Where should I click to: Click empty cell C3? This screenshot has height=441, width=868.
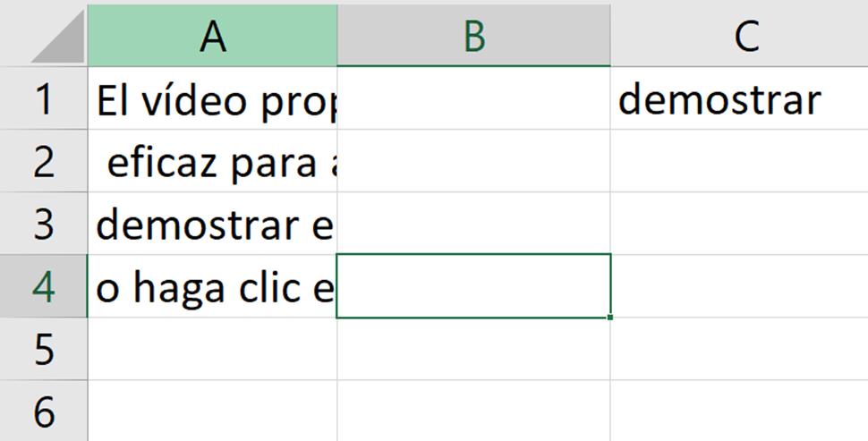point(739,224)
